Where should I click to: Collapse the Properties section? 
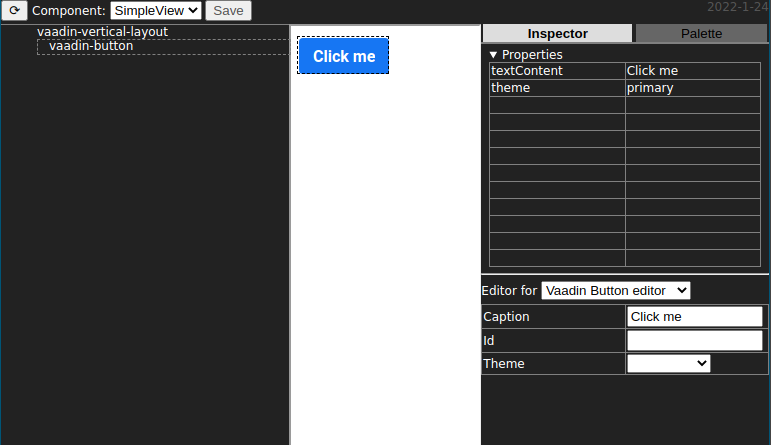[x=493, y=54]
